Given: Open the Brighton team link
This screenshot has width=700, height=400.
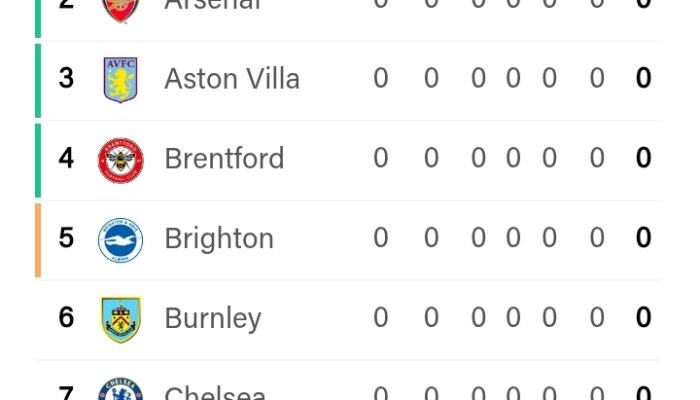Looking at the screenshot, I should click(x=219, y=239).
